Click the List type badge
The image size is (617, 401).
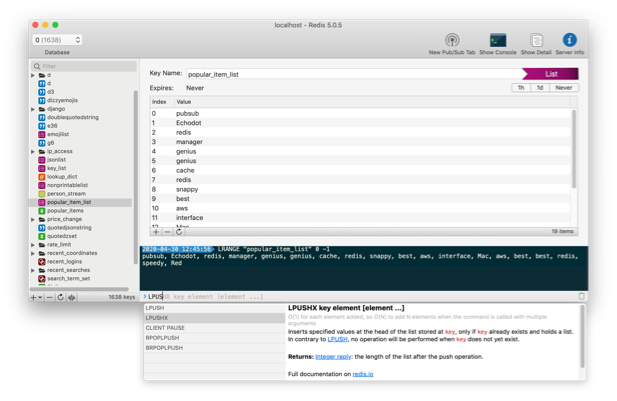click(550, 74)
